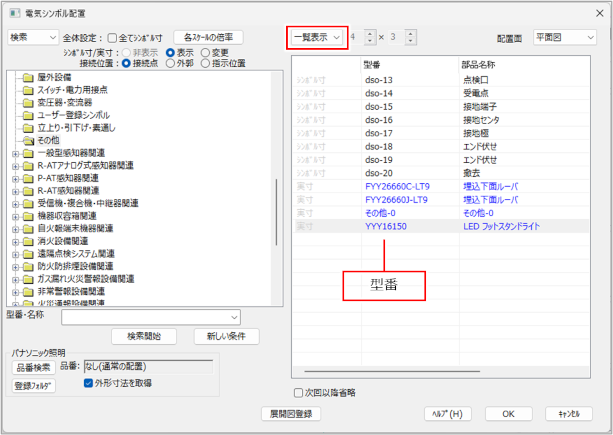This screenshot has height=435, width=613.
Task: Uncheck 外形寸法を取得 checkbox
Action: 90,382
